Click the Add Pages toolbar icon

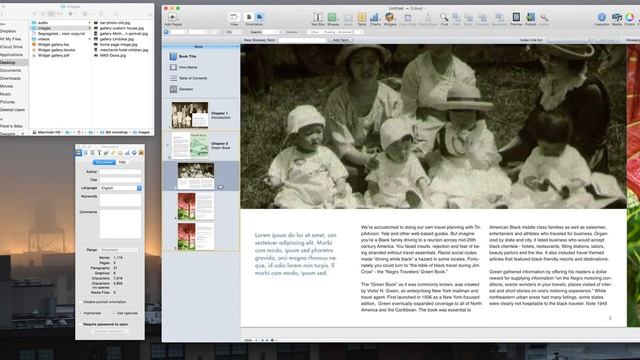pos(172,17)
